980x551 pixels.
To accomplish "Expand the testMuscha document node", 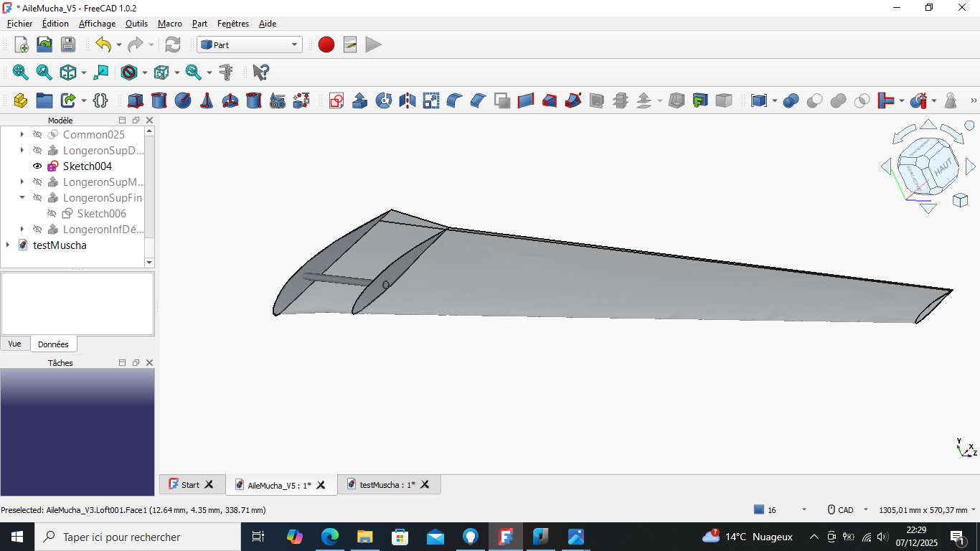I will point(8,245).
